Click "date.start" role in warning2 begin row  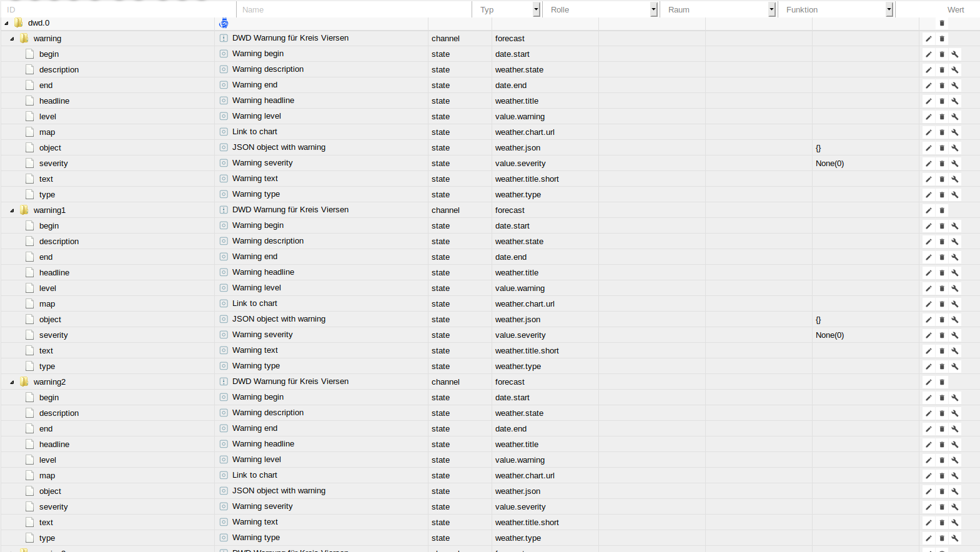(x=512, y=398)
